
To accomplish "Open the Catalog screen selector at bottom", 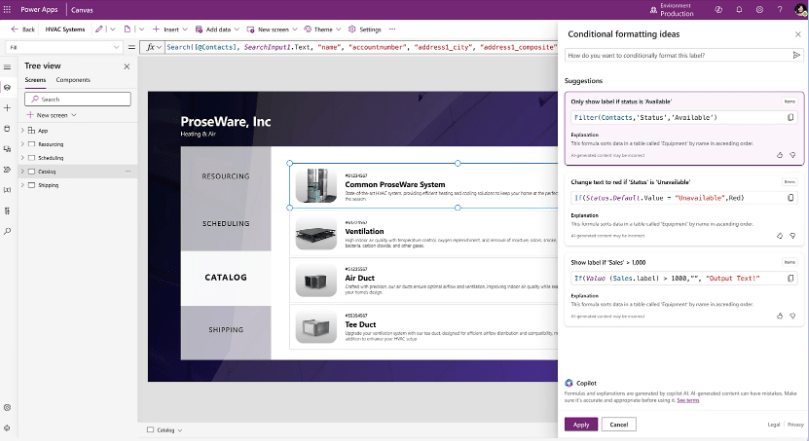I will coord(165,430).
